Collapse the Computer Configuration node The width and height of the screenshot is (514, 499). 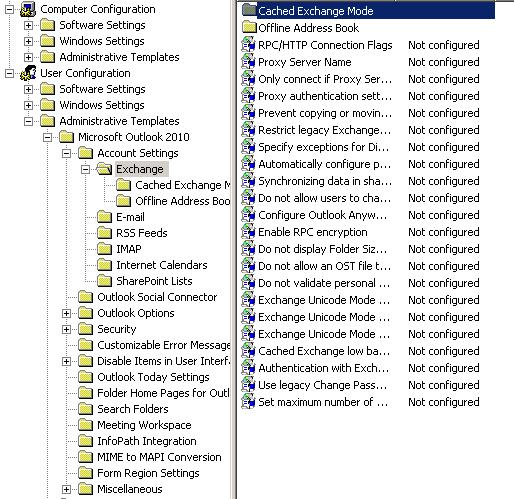pos(9,9)
